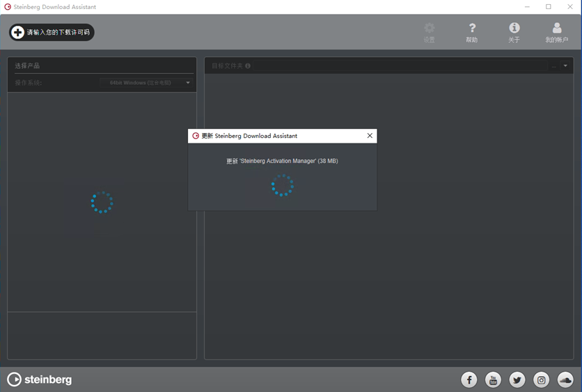
Task: Maximize the Steinberg Download Assistant window
Action: coord(549,7)
